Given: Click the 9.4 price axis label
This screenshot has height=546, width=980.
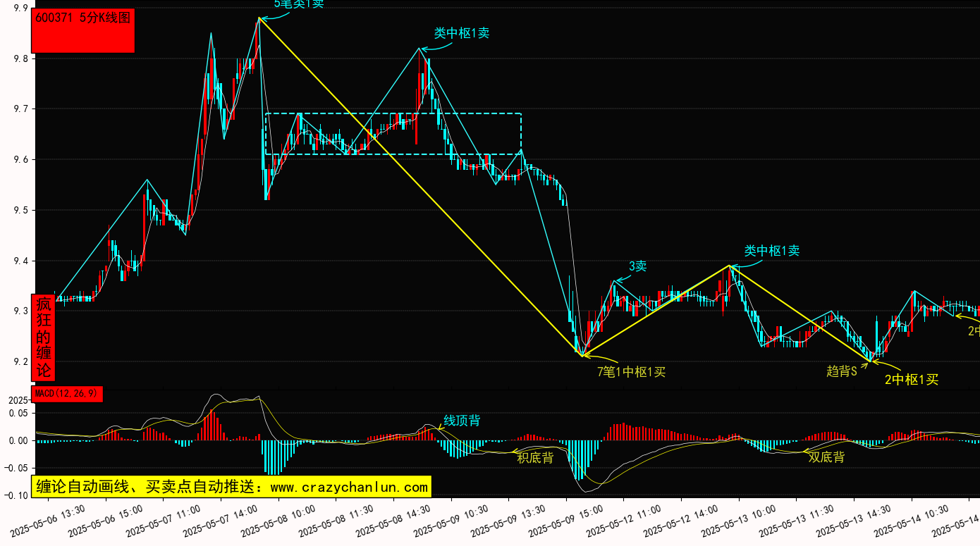Looking at the screenshot, I should coord(21,261).
